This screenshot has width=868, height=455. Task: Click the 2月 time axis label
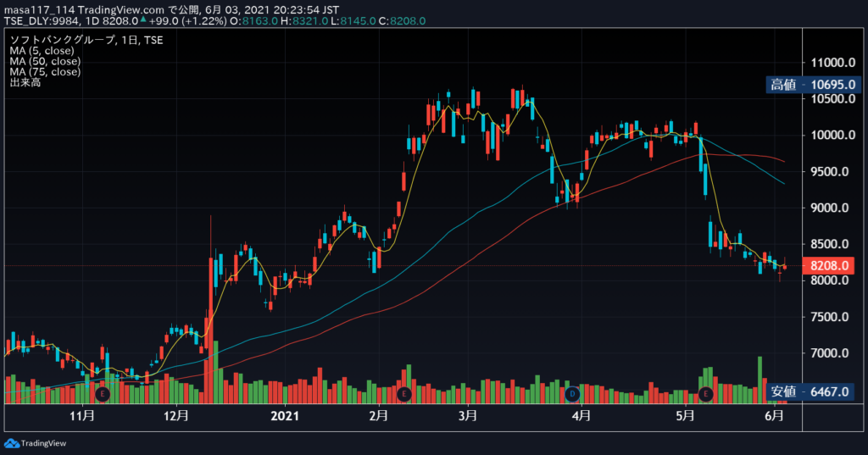click(379, 416)
